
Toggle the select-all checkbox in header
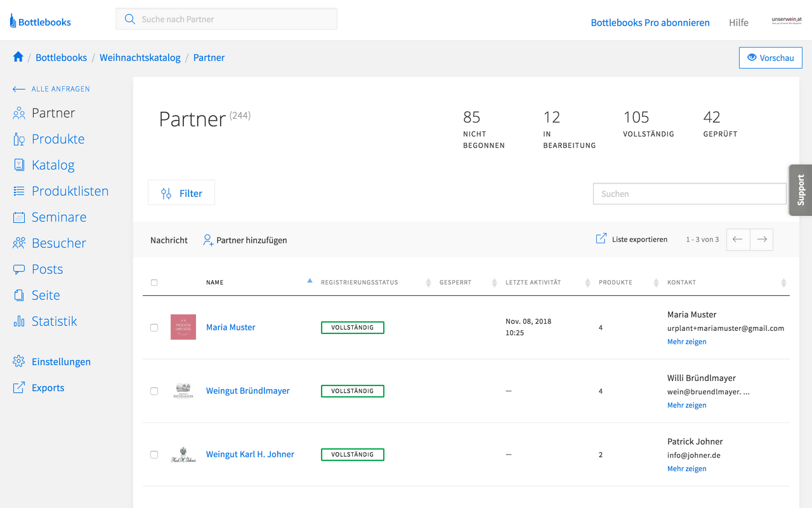[x=154, y=283]
